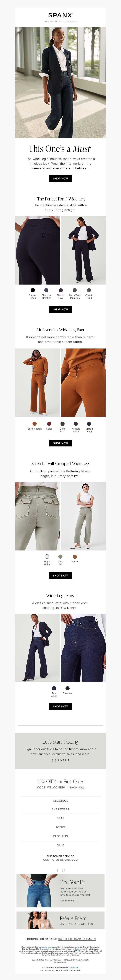Image resolution: width=121 pixels, height=980 pixels.
Task: Click LEARN MORE in Find Your Fit
Action: pyautogui.click(x=67, y=900)
